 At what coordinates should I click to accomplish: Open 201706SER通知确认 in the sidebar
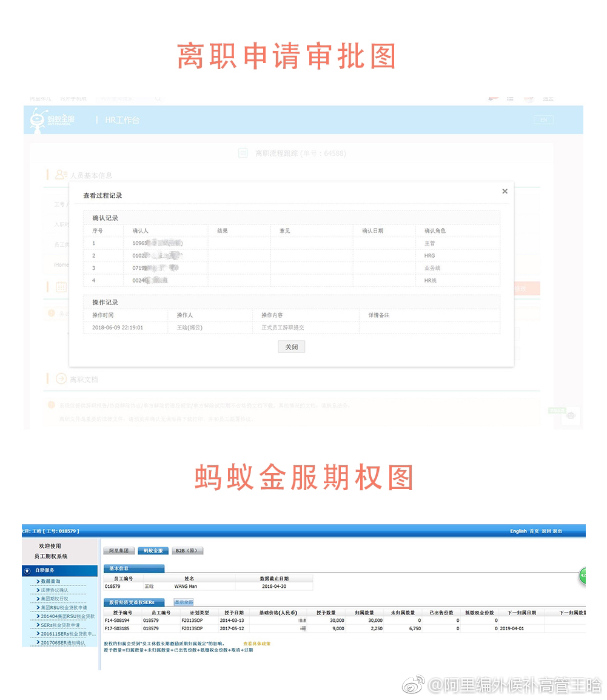63,643
